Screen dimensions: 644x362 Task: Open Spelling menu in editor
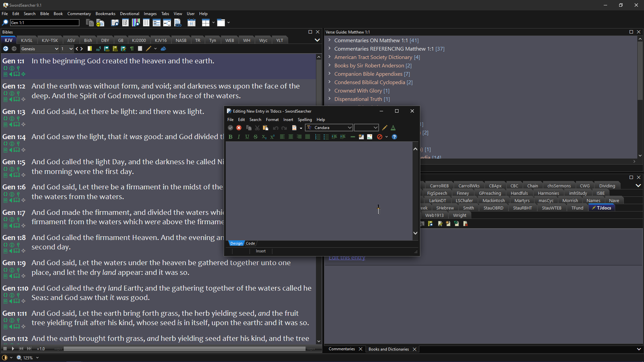pos(305,119)
